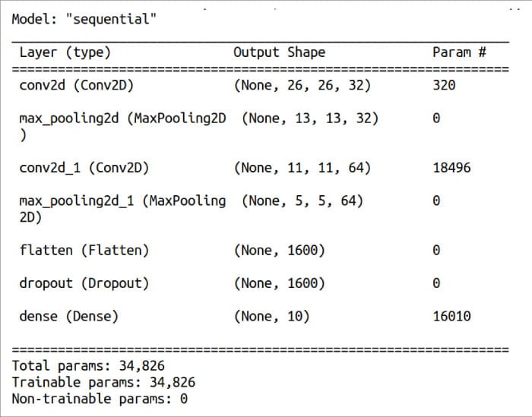Click the 18496 parameter count
Viewport: 532px width, 417px height.
tap(451, 167)
